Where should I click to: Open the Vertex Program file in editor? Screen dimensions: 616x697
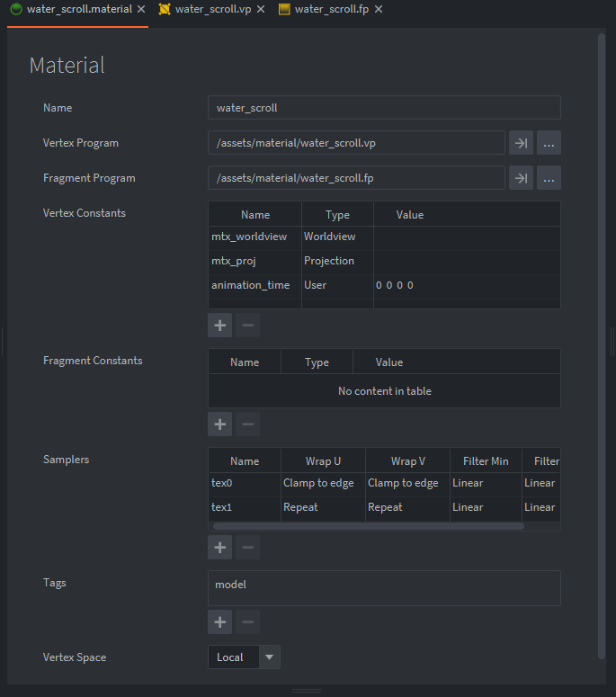coord(522,143)
